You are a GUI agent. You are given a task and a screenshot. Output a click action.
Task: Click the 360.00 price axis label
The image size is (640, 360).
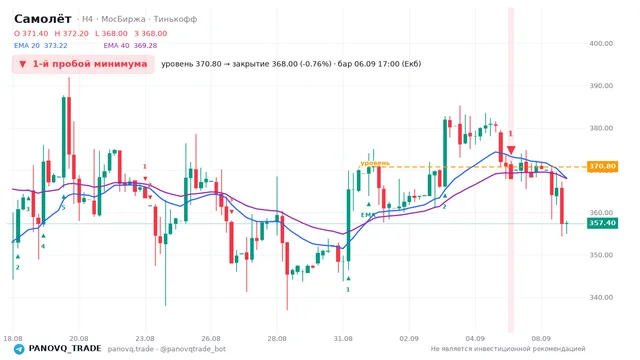click(x=601, y=213)
